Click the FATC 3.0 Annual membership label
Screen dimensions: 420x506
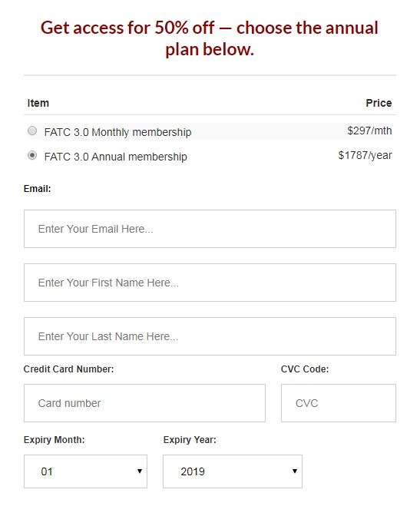pyautogui.click(x=115, y=157)
